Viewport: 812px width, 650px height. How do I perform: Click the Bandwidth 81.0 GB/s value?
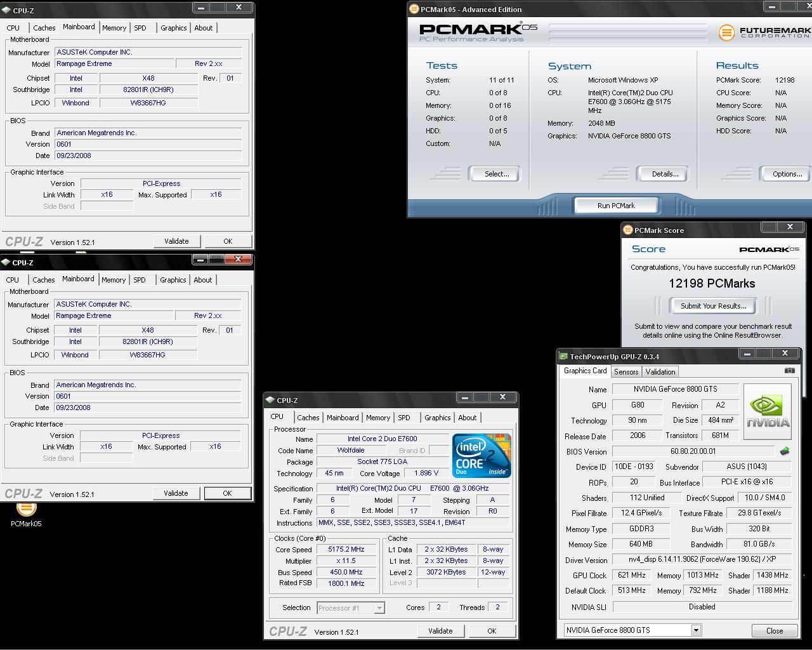759,544
